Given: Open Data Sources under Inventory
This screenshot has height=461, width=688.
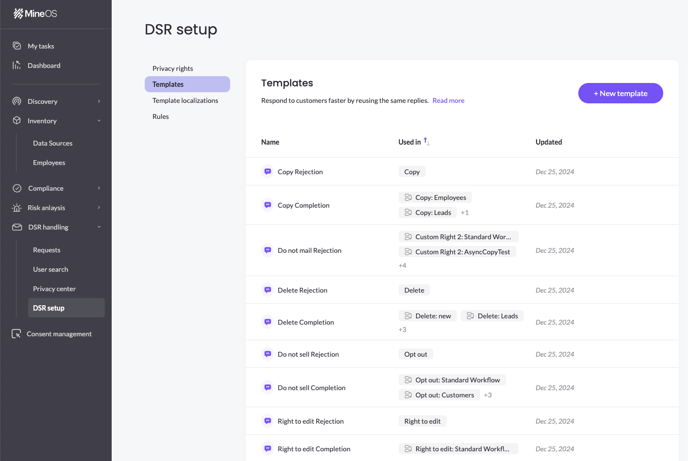Looking at the screenshot, I should 53,143.
